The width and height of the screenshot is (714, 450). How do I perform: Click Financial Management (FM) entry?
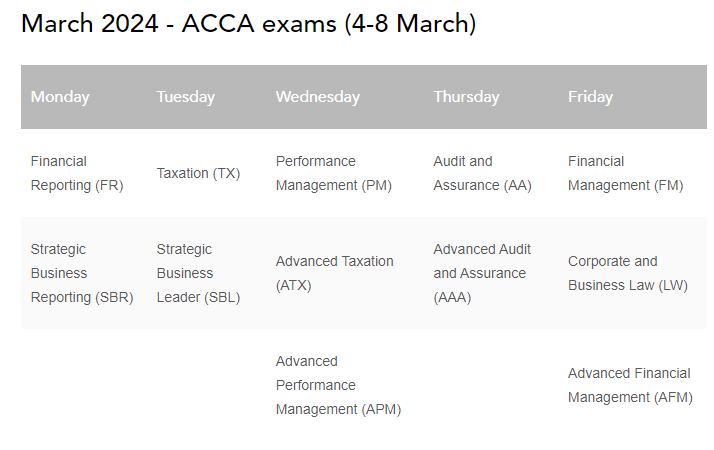coord(625,173)
